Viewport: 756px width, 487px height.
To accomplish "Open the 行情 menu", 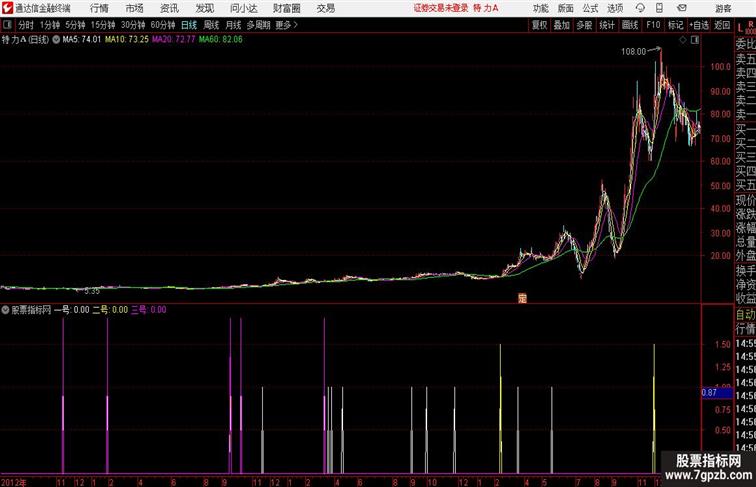I will [99, 8].
